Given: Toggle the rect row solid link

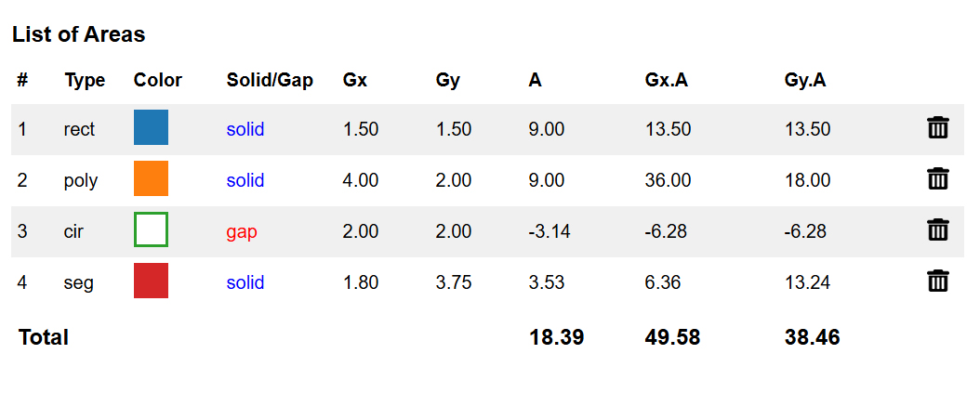Looking at the screenshot, I should coord(245,129).
